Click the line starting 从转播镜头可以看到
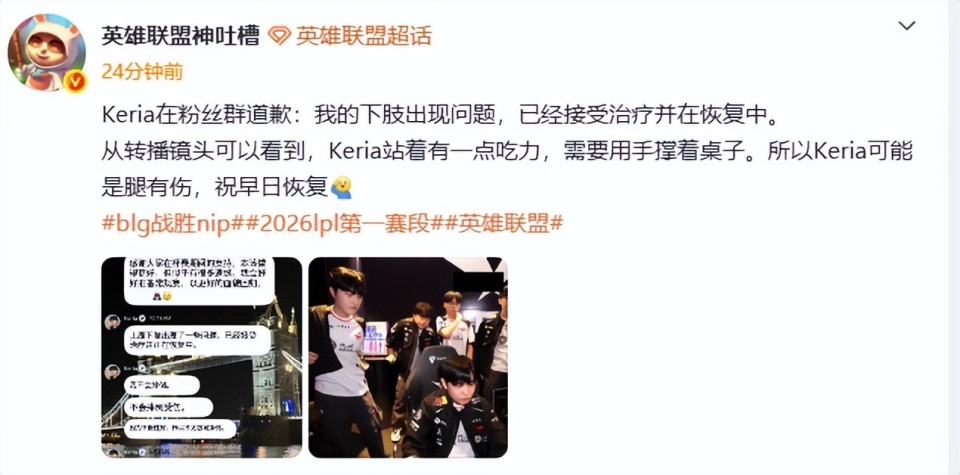The height and width of the screenshot is (475, 960). [x=507, y=152]
